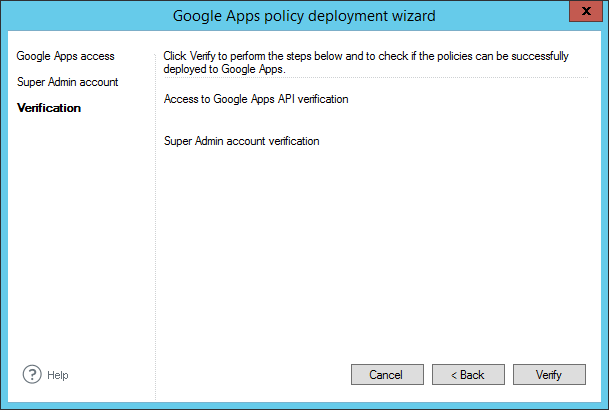This screenshot has width=609, height=410.
Task: Select the Super Admin account step
Action: (x=68, y=82)
